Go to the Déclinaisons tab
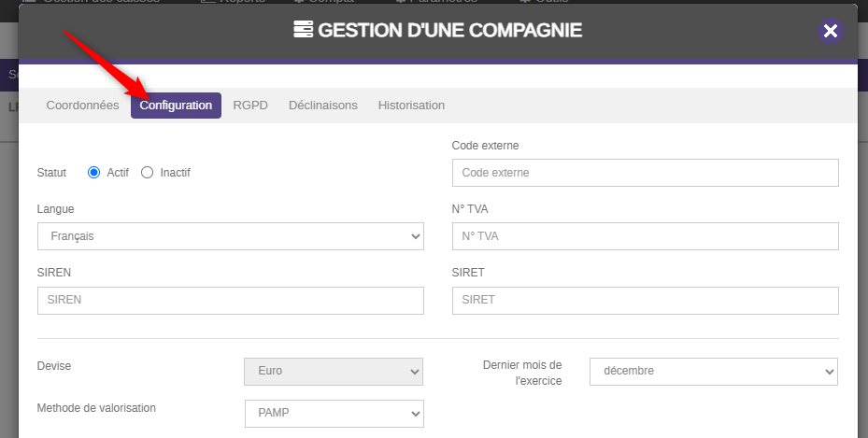This screenshot has width=868, height=438. pos(322,106)
